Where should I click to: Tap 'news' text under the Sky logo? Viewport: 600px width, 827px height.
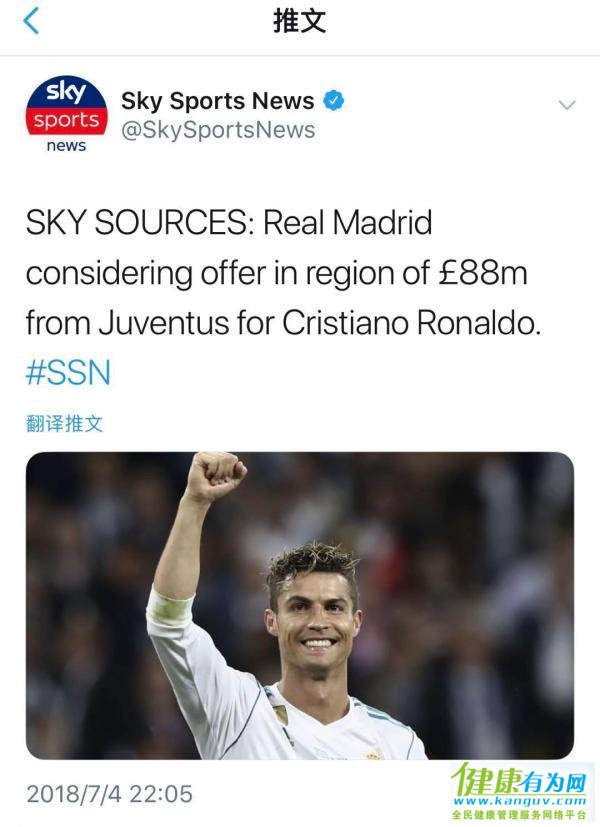point(66,145)
